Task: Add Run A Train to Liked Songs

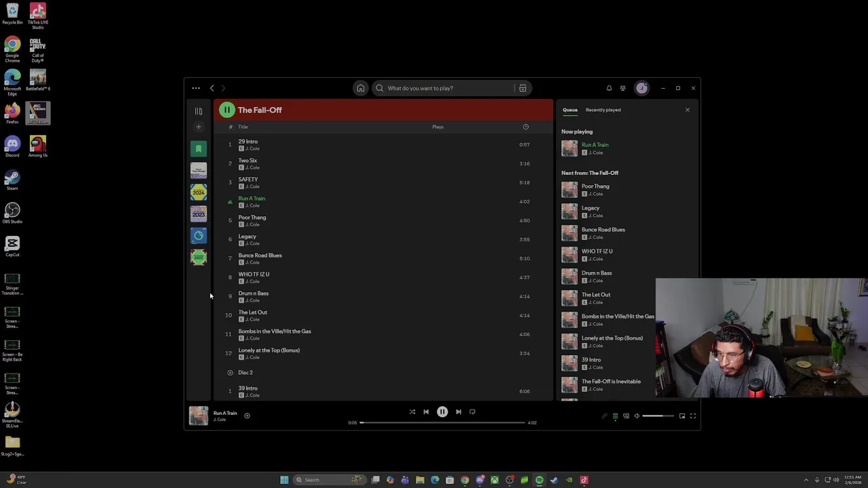Action: coord(247,415)
